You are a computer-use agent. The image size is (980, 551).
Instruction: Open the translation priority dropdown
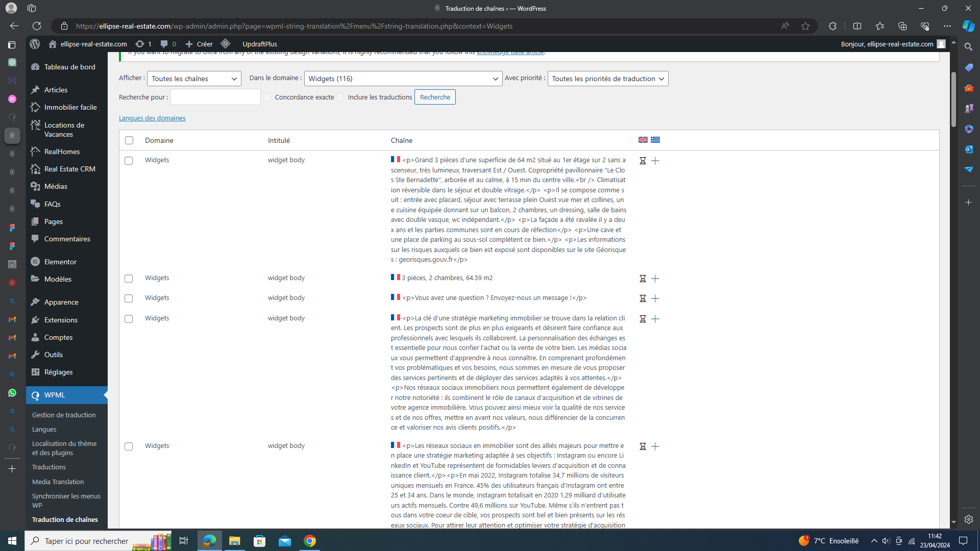(607, 79)
